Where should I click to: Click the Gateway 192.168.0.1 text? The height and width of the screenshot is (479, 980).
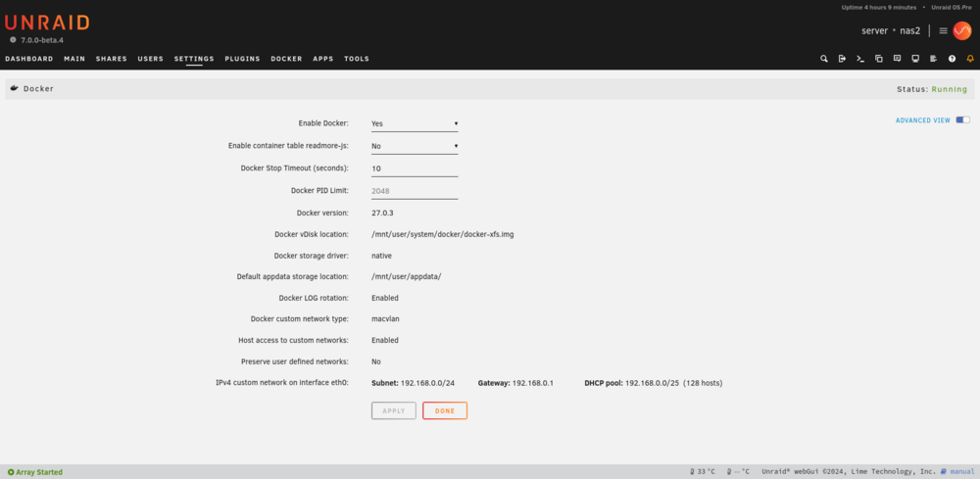tap(515, 383)
